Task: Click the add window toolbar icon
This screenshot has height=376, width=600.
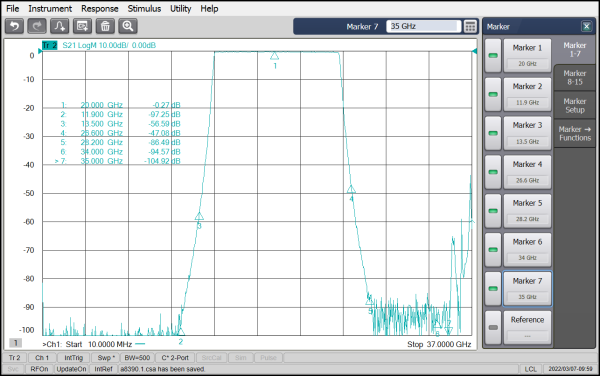Action: [x=82, y=26]
